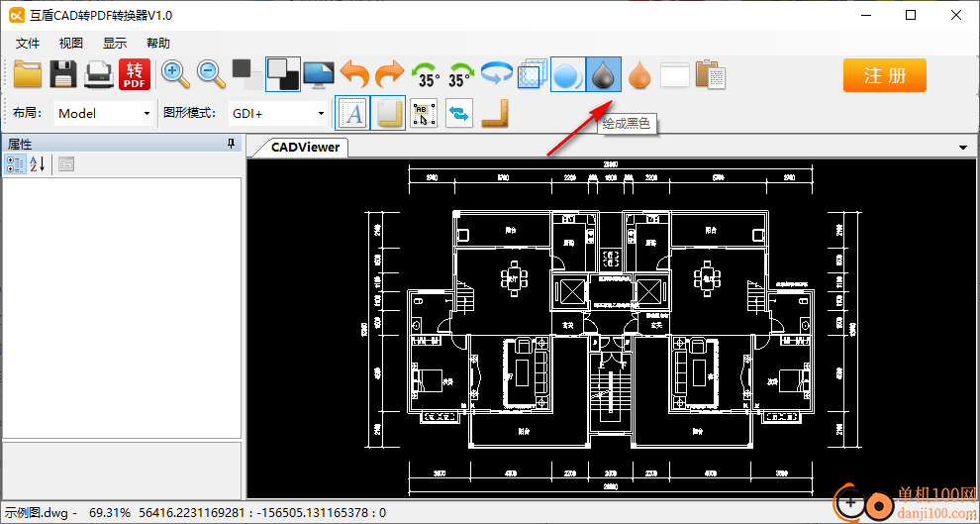Click the blue monitor display icon
Image resolution: width=980 pixels, height=524 pixels.
319,74
